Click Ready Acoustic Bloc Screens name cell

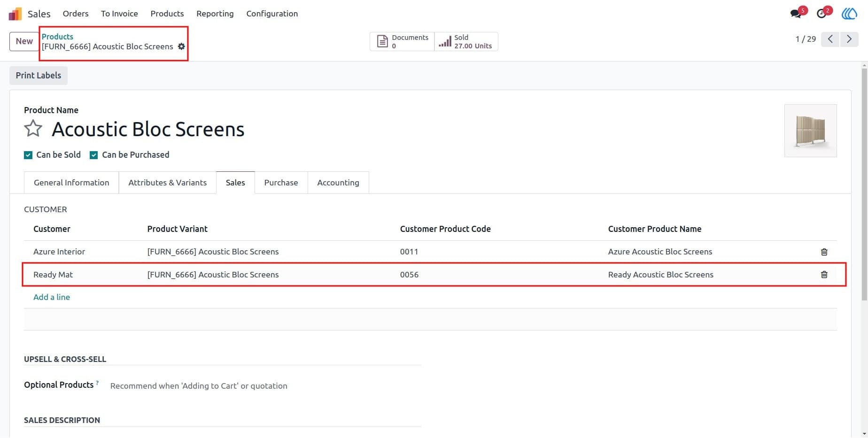(x=660, y=275)
